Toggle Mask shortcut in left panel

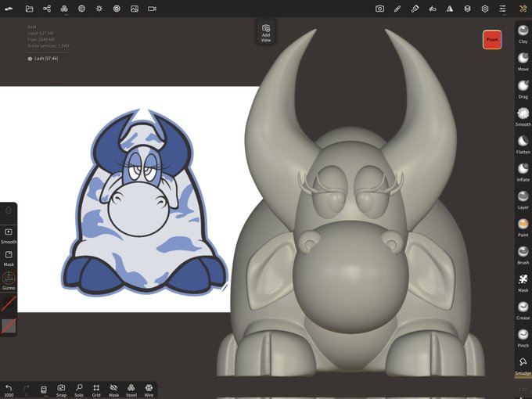[x=9, y=258]
